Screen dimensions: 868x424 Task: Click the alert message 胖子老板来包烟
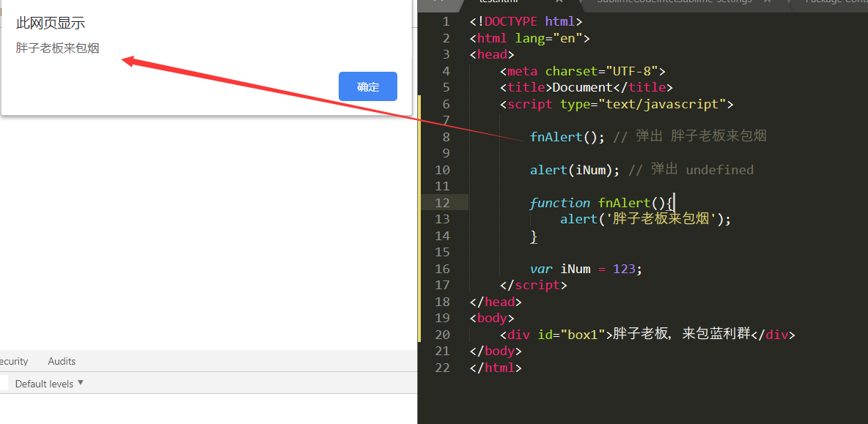pyautogui.click(x=58, y=48)
